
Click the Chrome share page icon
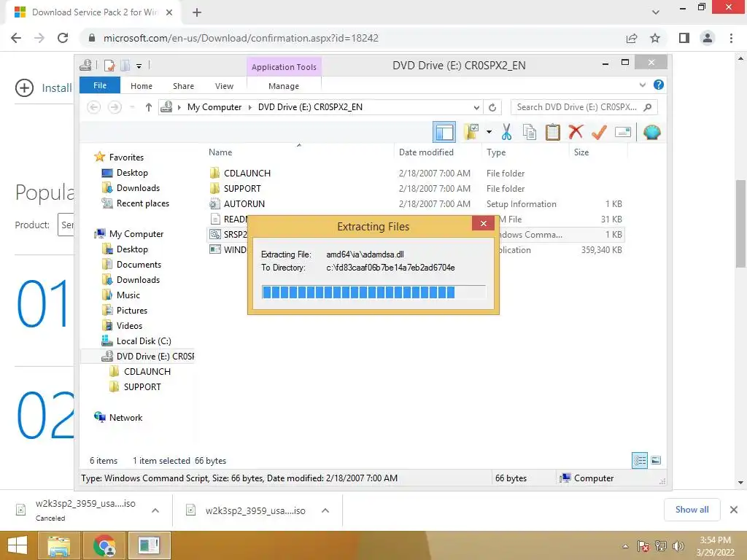pos(632,38)
